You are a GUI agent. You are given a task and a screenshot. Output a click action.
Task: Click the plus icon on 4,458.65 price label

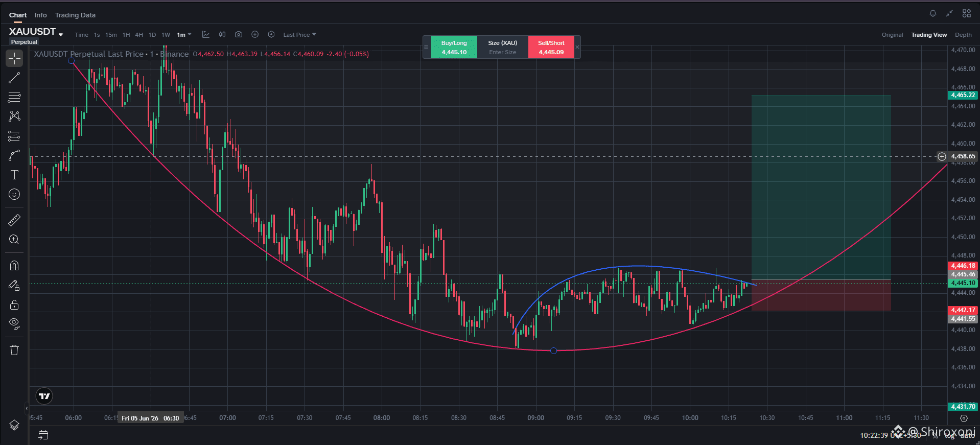click(x=942, y=156)
